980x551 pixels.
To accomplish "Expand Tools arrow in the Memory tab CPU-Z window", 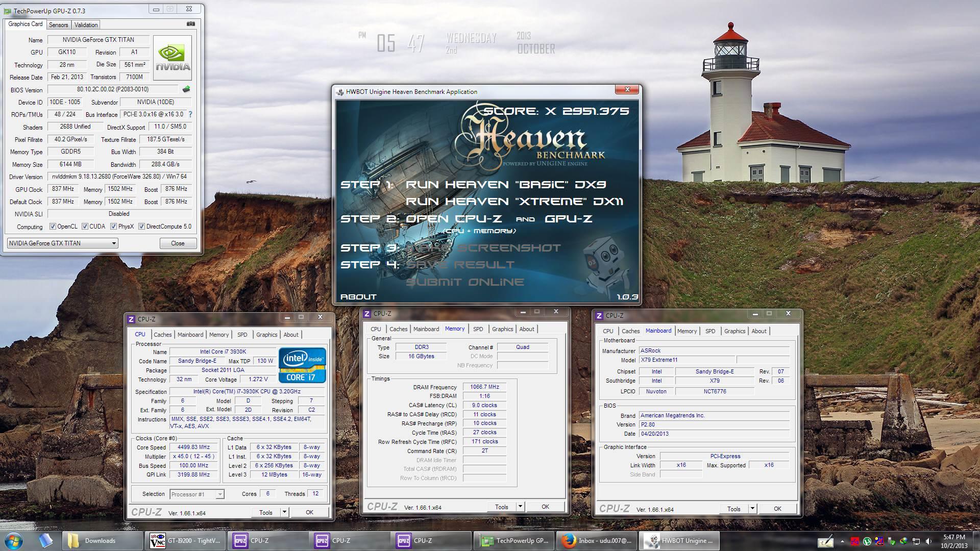I will point(520,507).
